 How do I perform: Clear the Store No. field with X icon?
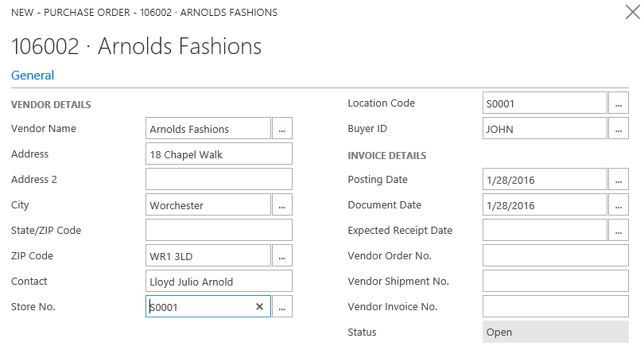click(259, 306)
